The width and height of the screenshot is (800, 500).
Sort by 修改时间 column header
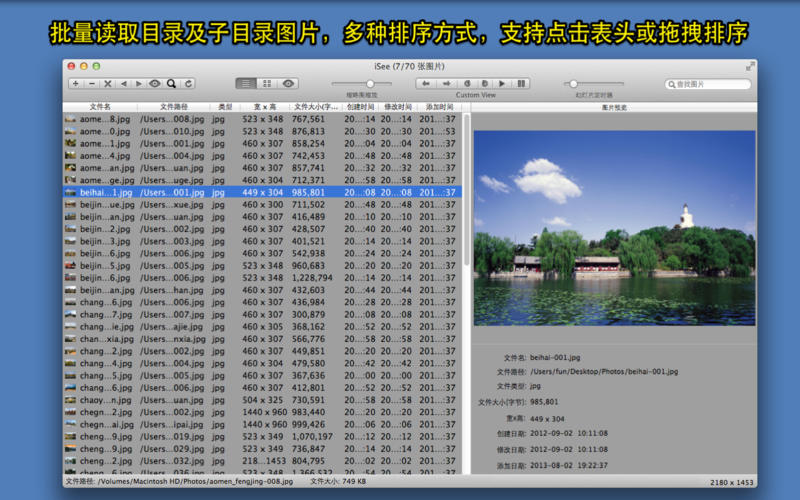(397, 107)
